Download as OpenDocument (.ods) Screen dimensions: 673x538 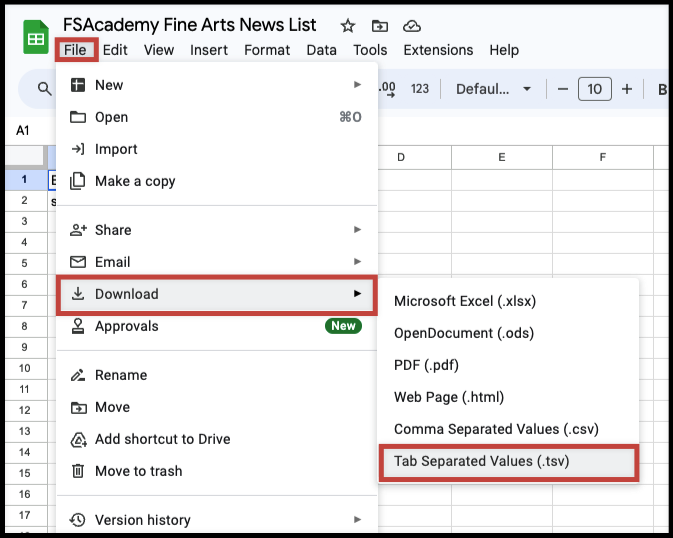click(x=509, y=333)
